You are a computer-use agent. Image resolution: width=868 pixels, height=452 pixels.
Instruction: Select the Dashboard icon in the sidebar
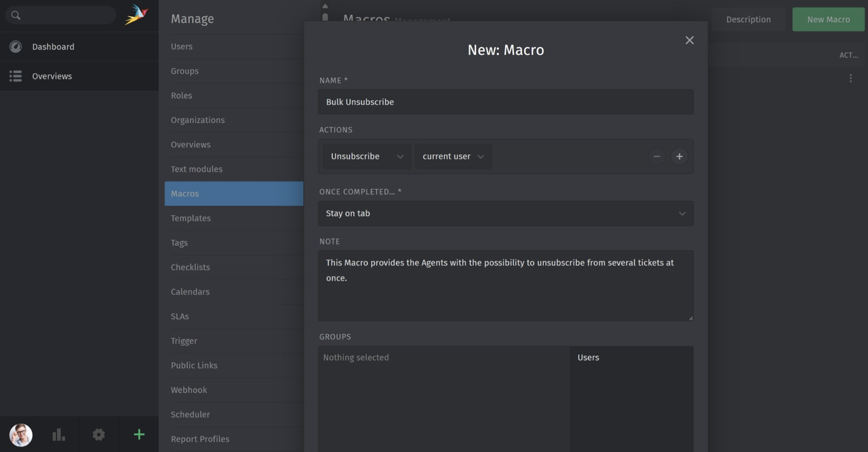[x=15, y=46]
